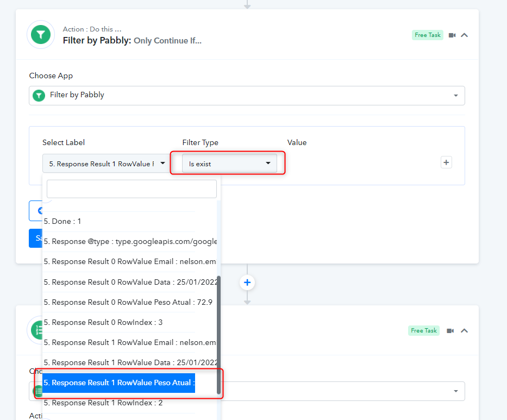Image resolution: width=507 pixels, height=420 pixels.
Task: Select option '5. Done : 1'
Action: 119,222
